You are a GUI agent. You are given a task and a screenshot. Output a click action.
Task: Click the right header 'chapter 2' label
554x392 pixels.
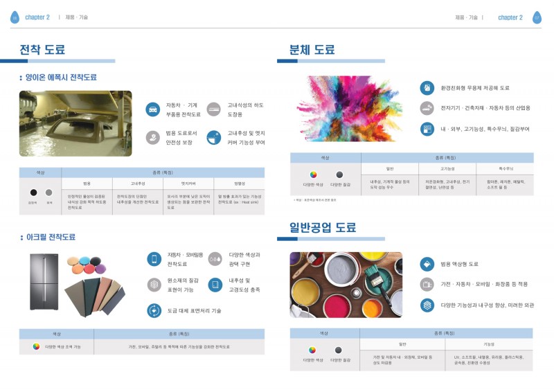click(x=510, y=17)
